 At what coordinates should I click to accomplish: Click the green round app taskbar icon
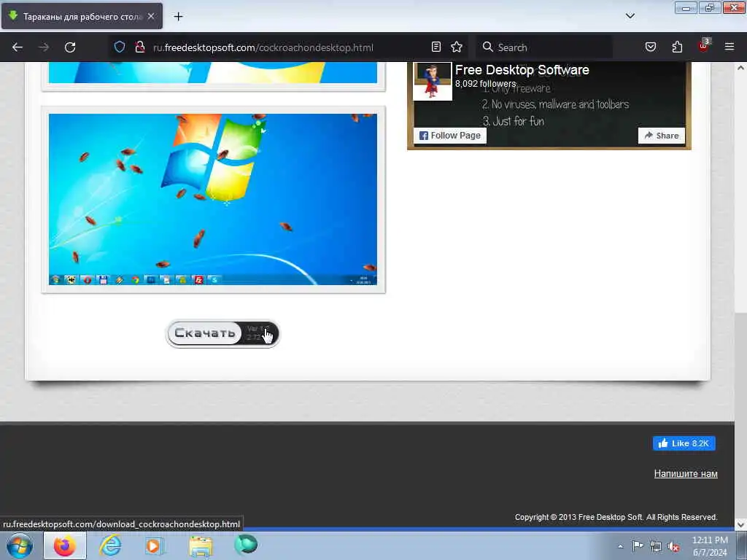(x=246, y=545)
